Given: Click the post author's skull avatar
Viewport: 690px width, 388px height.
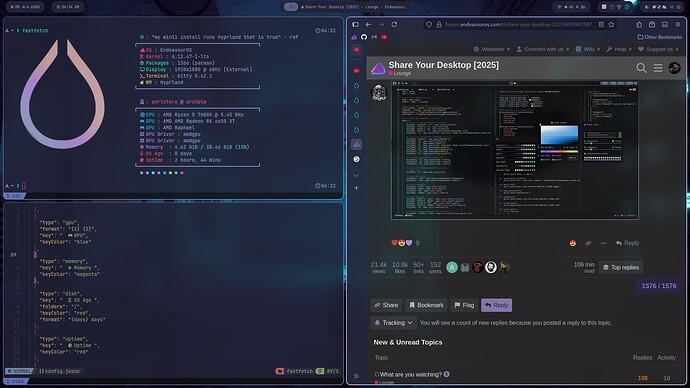Looking at the screenshot, I should (x=379, y=93).
